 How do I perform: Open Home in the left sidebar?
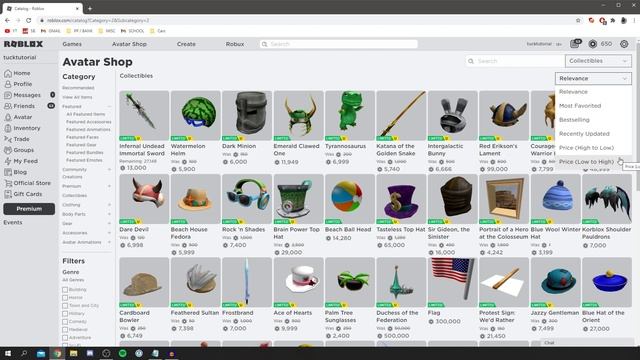(x=17, y=73)
